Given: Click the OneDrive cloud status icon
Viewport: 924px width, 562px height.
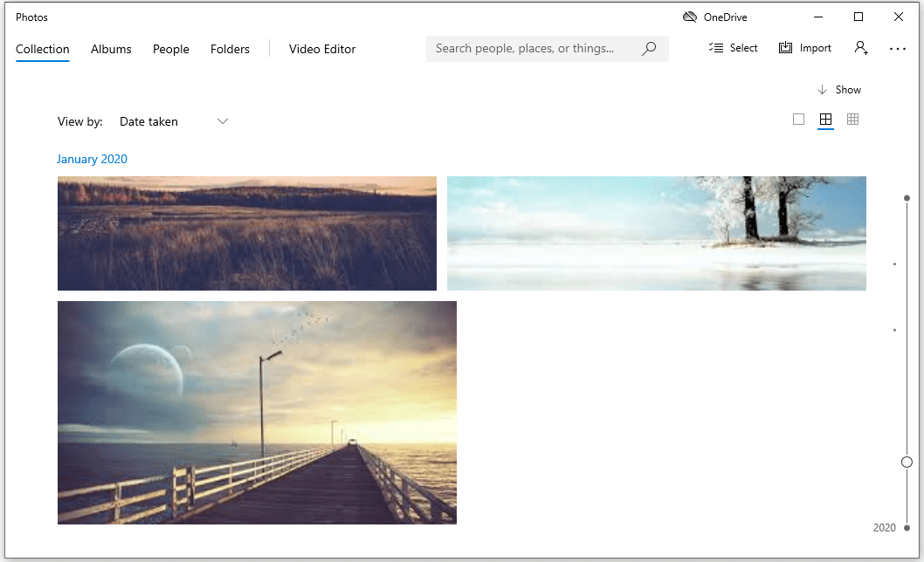Looking at the screenshot, I should coord(689,17).
